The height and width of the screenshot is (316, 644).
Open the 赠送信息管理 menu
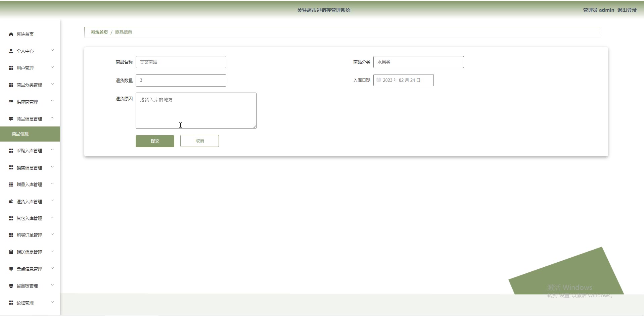(x=30, y=252)
